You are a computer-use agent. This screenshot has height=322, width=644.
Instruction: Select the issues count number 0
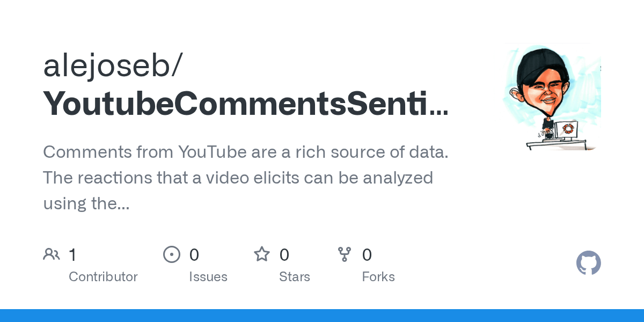coord(194,255)
